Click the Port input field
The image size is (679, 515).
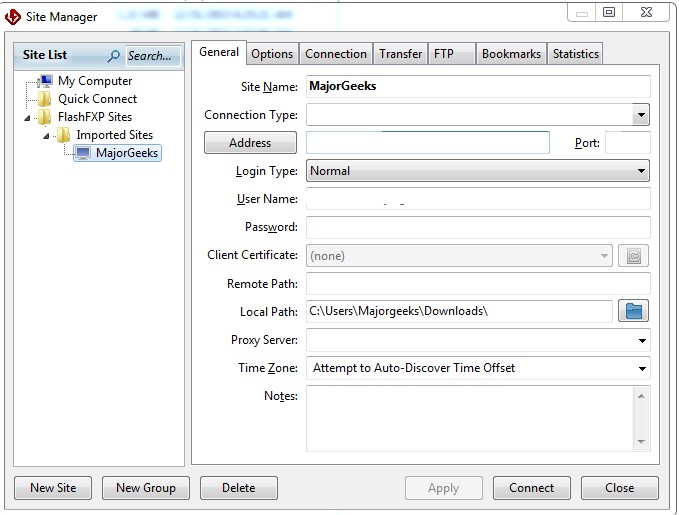click(x=627, y=143)
